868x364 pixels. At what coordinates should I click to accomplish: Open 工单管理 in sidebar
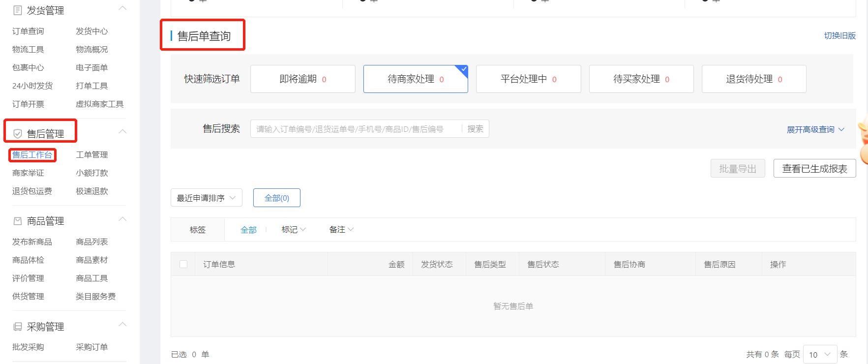[91, 154]
